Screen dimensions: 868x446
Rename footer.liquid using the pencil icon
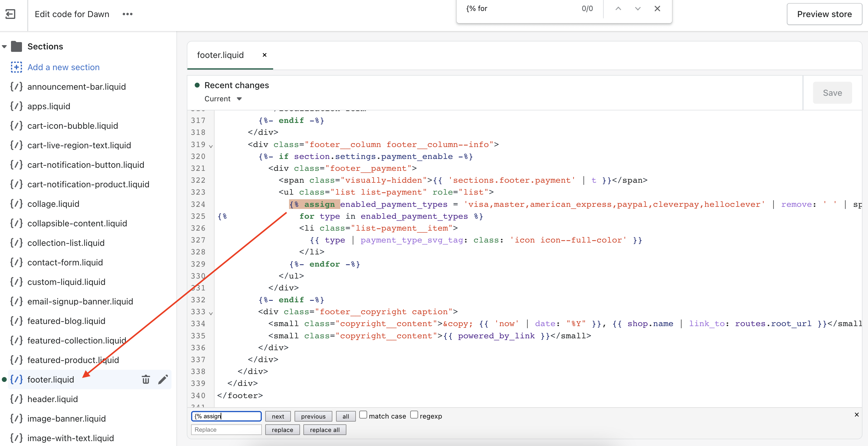pos(163,379)
